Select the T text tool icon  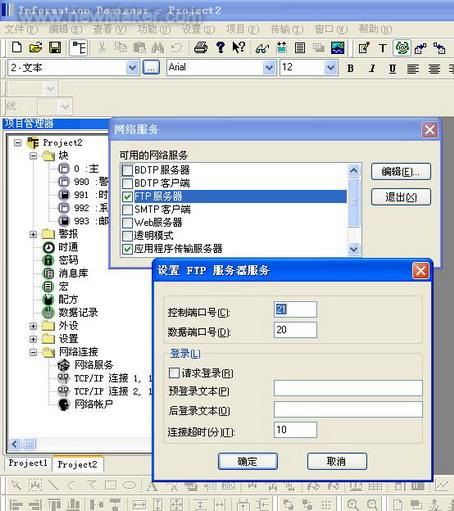click(x=383, y=49)
